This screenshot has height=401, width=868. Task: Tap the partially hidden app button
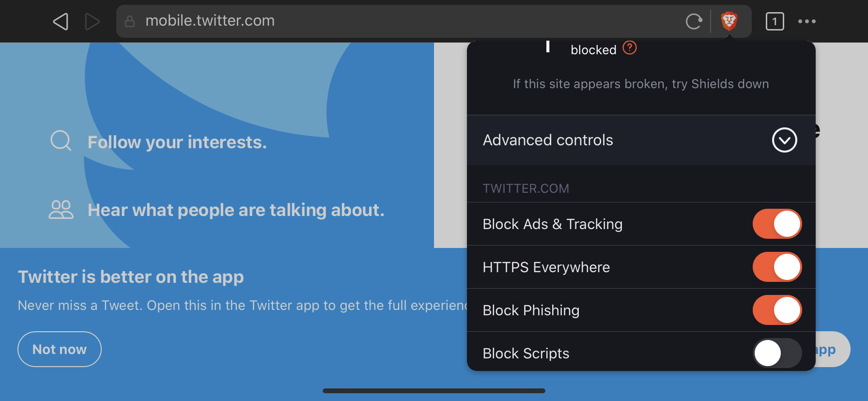pos(832,349)
